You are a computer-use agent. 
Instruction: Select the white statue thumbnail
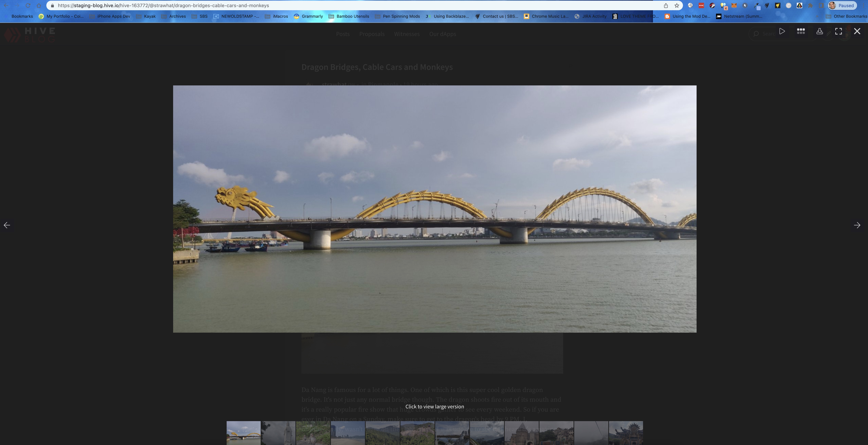coord(278,433)
